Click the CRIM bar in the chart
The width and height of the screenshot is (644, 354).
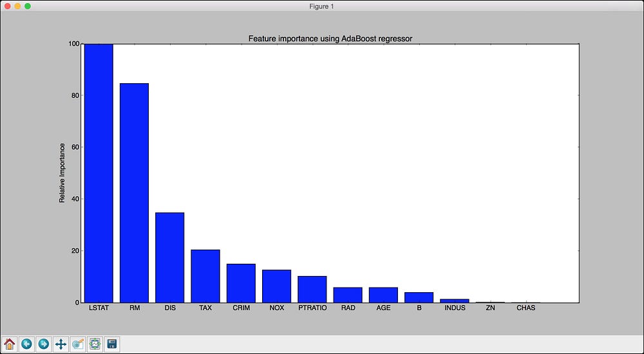pos(241,283)
